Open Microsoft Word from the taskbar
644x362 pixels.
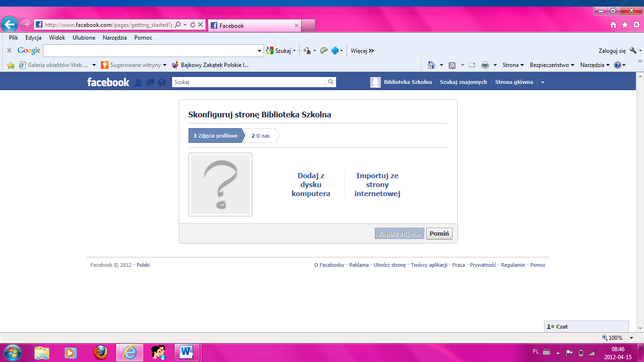[187, 352]
